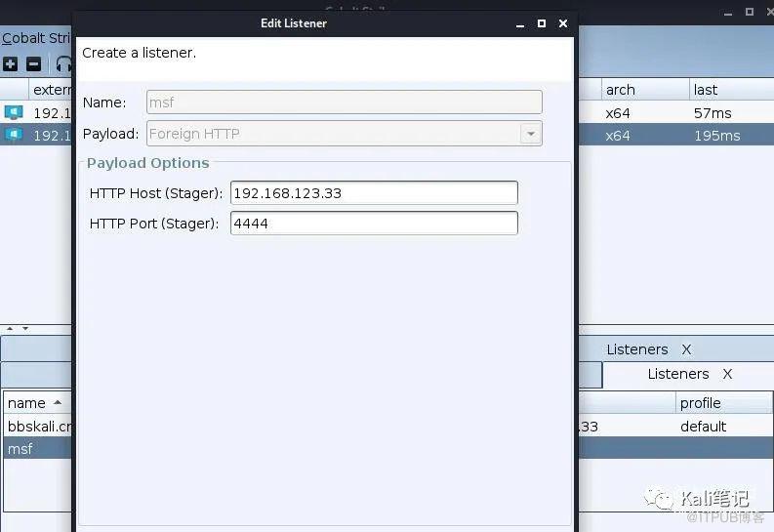Screen dimensions: 774x532
Task: Maximize the Edit Listener dialog
Action: pos(542,23)
